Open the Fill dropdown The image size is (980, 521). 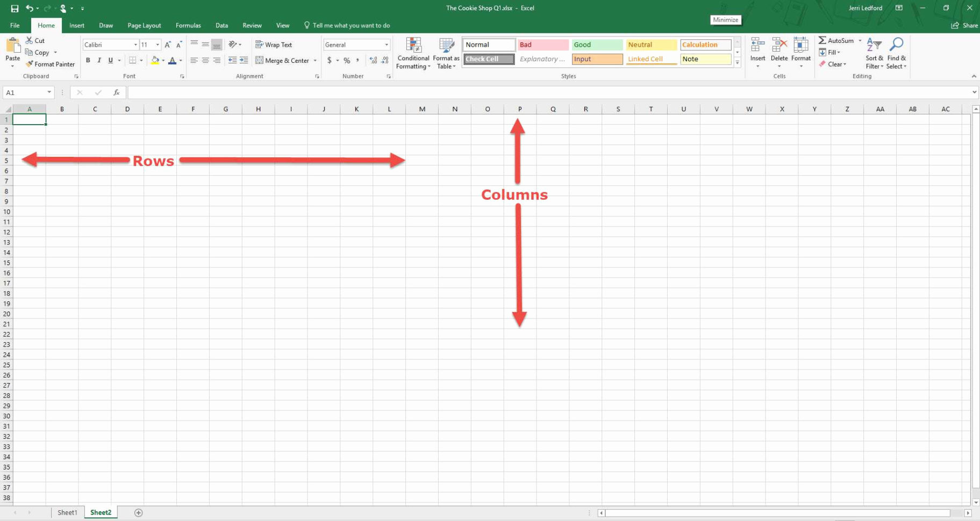pyautogui.click(x=829, y=53)
